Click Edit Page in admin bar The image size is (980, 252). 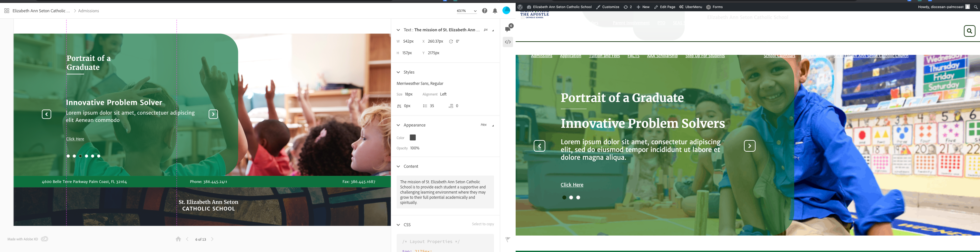[665, 7]
